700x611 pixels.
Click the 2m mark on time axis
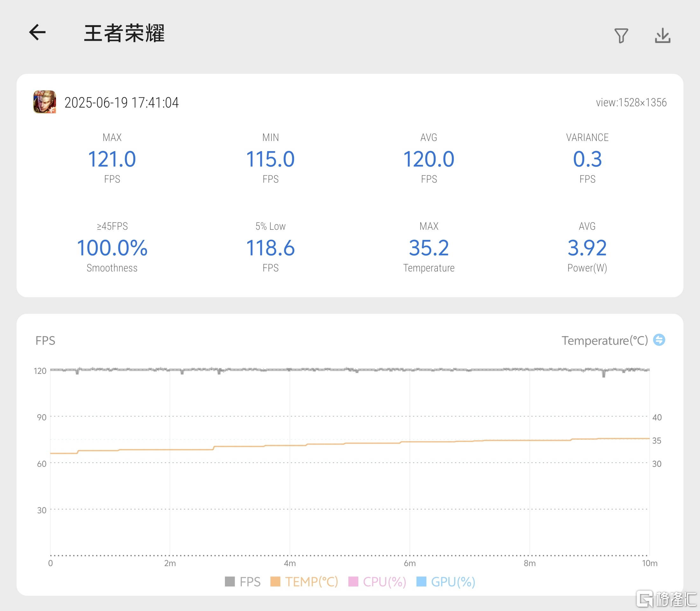[x=170, y=564]
